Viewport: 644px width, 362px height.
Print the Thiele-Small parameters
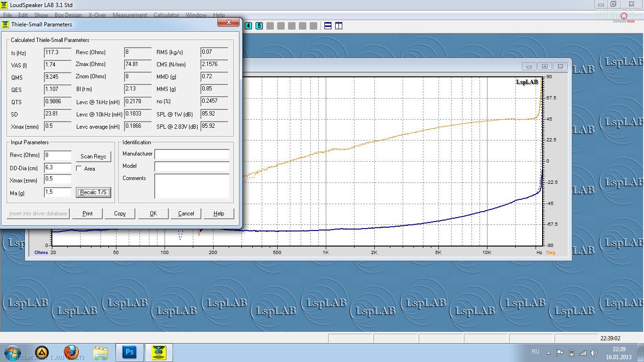[88, 214]
